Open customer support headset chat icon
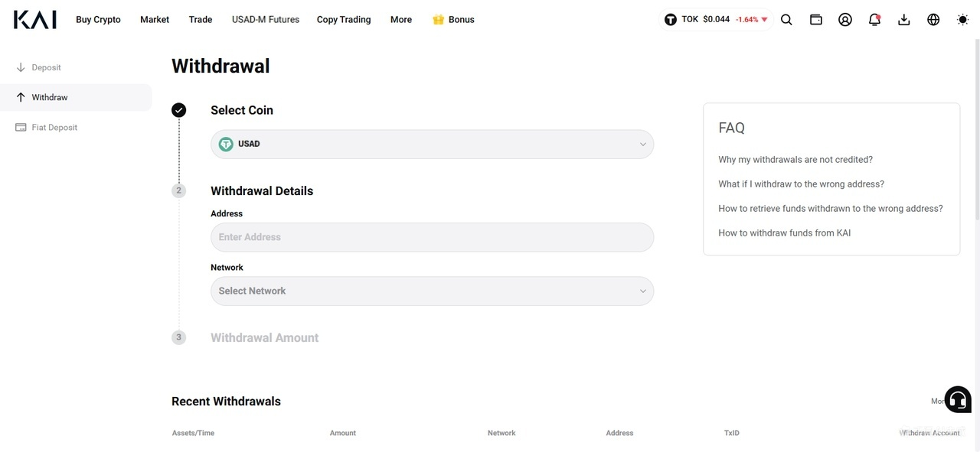The image size is (980, 452). coord(958,399)
